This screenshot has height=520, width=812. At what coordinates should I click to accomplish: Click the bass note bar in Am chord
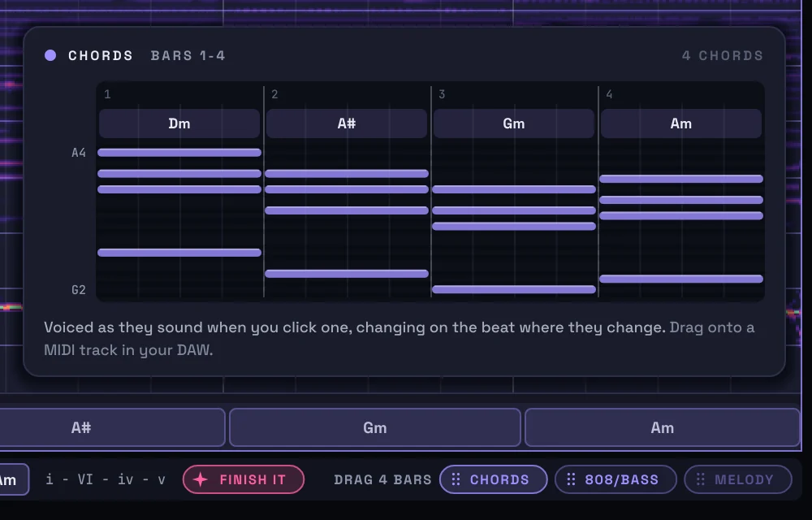681,279
